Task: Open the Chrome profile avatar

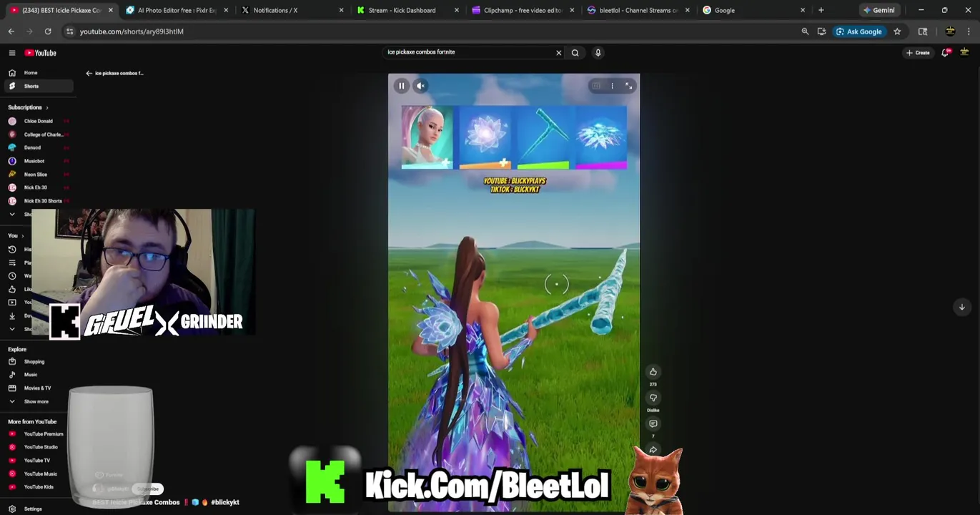Action: point(950,31)
